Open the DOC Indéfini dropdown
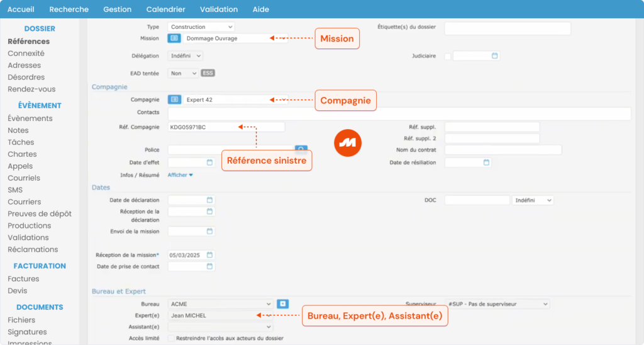 [x=533, y=200]
